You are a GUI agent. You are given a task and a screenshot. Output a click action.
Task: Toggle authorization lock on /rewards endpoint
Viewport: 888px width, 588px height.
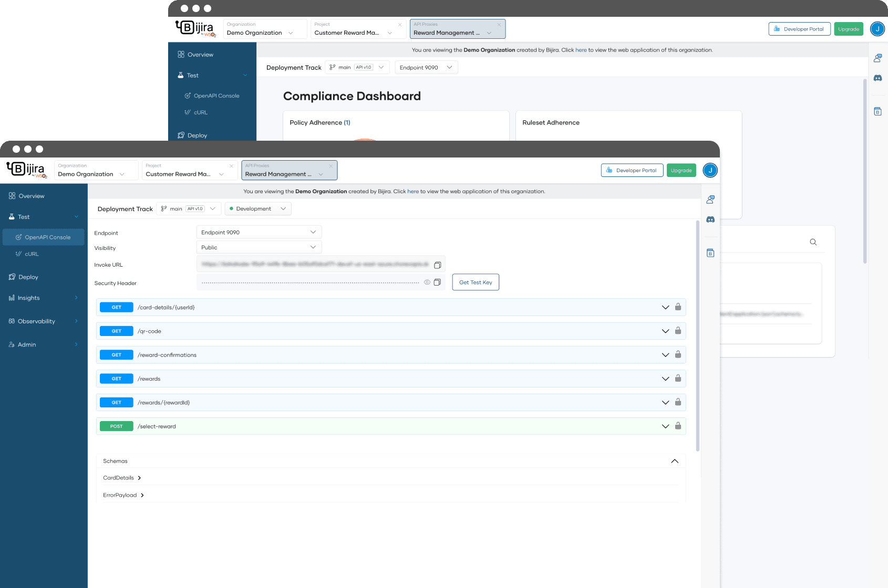coord(678,379)
